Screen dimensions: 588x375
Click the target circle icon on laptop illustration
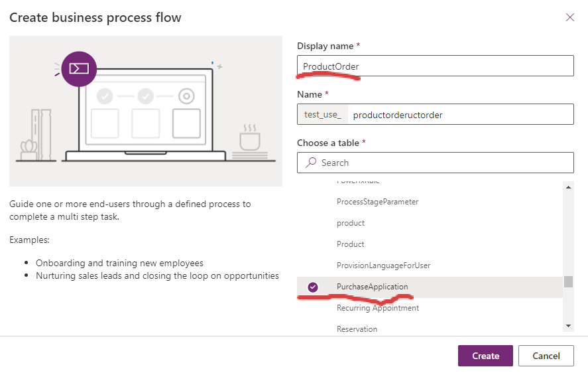[x=186, y=96]
